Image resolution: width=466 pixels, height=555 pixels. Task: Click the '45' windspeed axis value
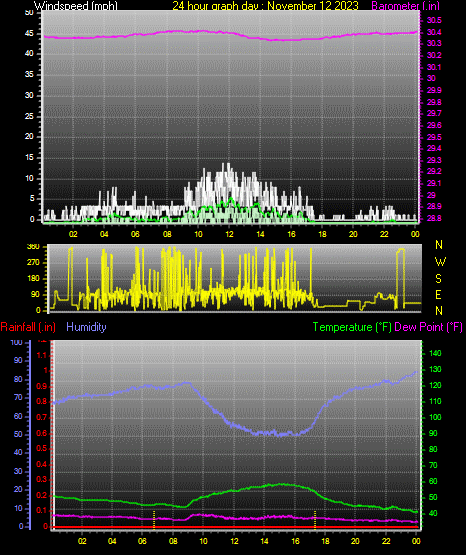[x=29, y=34]
